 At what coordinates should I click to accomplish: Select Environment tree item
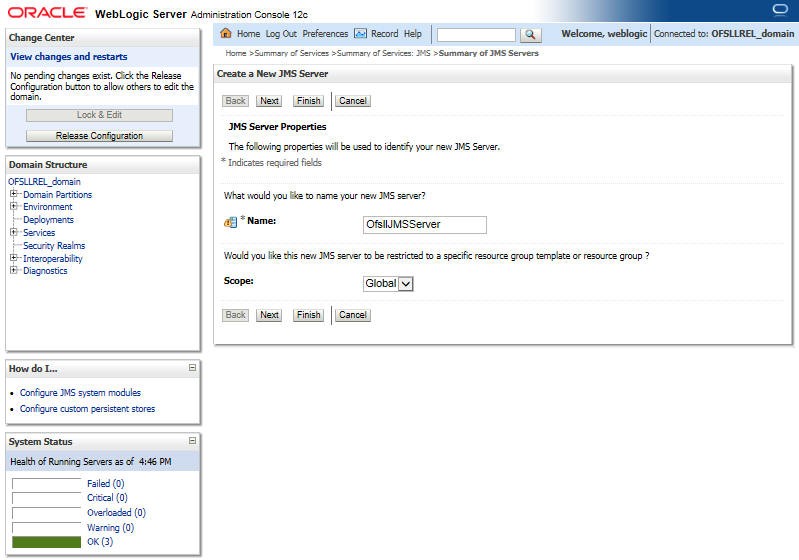click(x=48, y=206)
